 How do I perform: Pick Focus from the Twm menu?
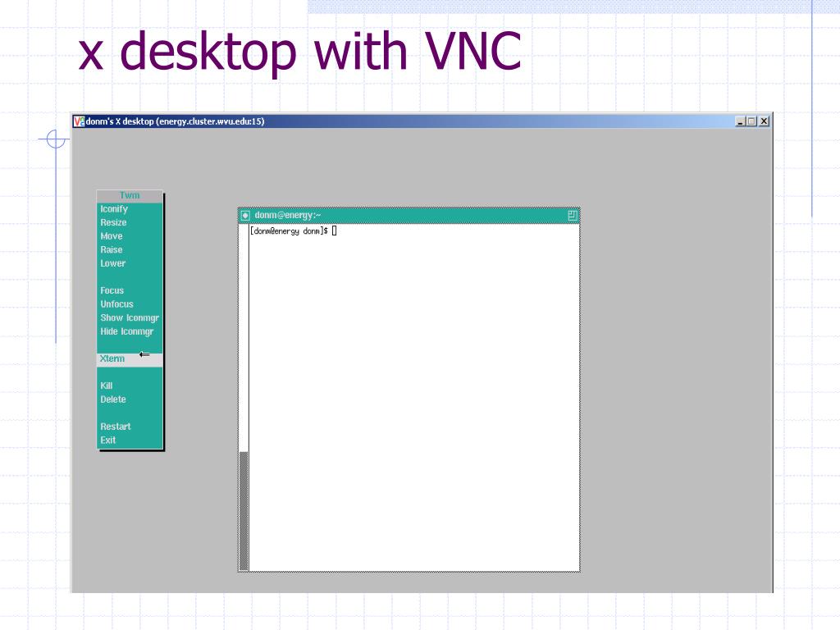(x=130, y=290)
